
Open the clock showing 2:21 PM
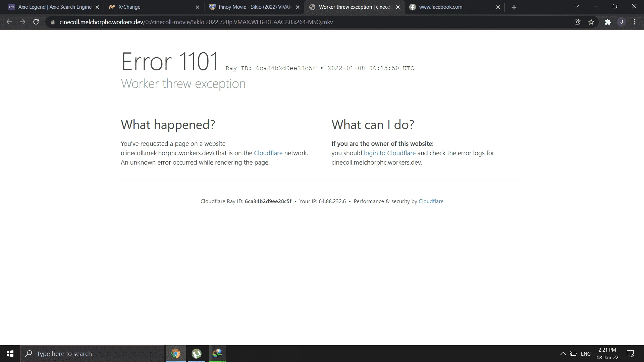607,354
